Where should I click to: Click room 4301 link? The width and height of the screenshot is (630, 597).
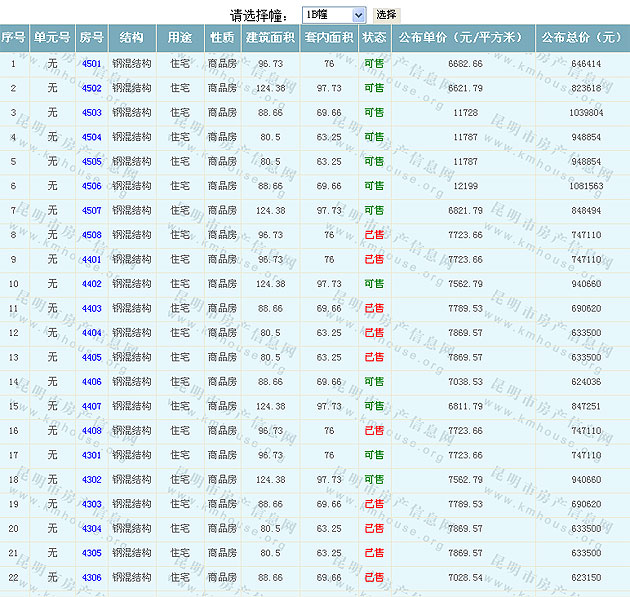[91, 455]
